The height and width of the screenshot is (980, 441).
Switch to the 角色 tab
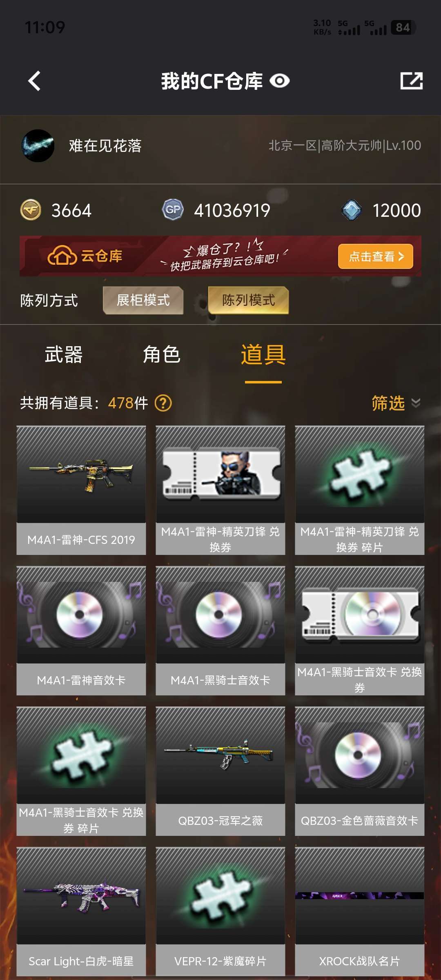click(162, 354)
